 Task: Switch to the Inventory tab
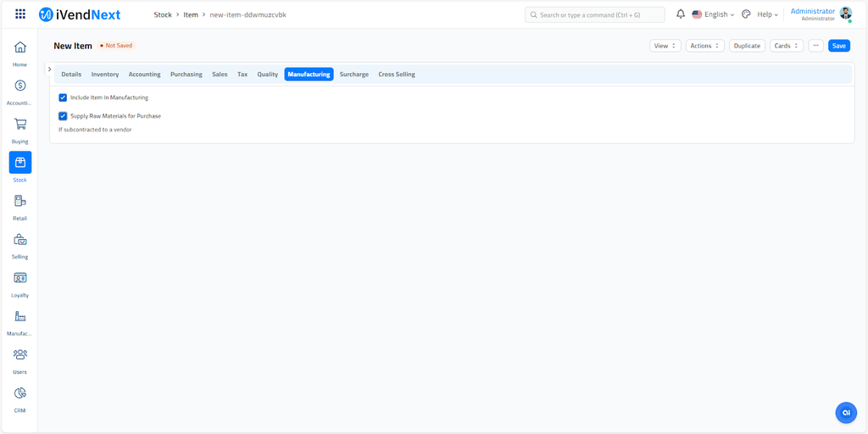coord(105,75)
